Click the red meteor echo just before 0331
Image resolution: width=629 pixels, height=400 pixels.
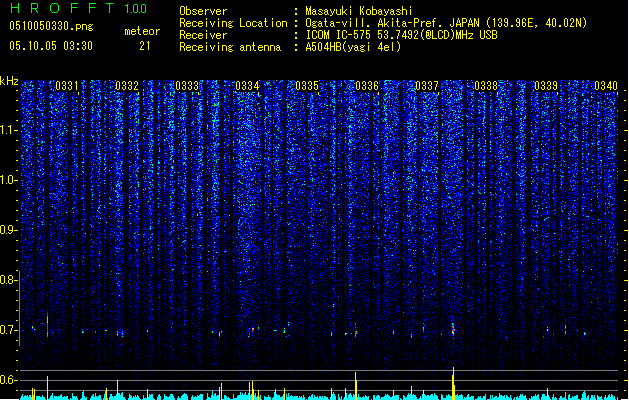tap(47, 328)
